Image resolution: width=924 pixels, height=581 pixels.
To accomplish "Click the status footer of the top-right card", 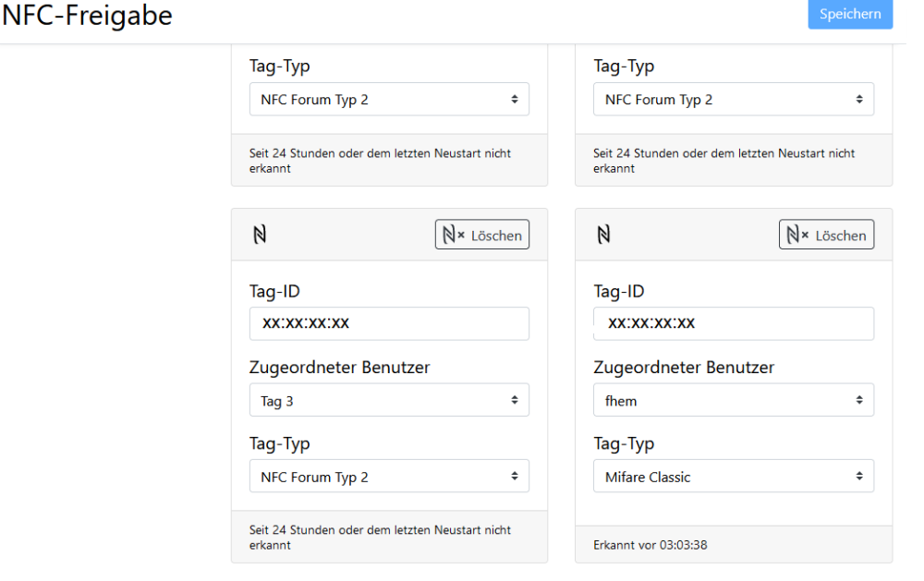I will [x=723, y=161].
